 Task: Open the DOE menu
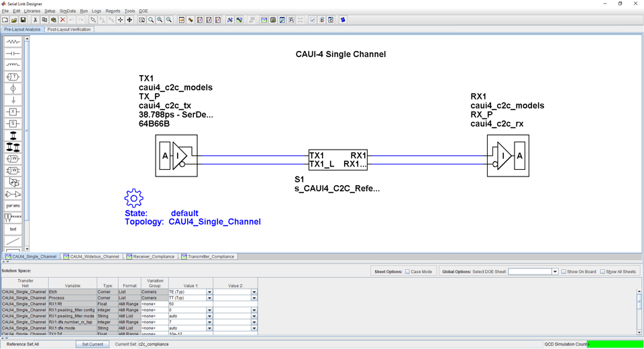[144, 11]
